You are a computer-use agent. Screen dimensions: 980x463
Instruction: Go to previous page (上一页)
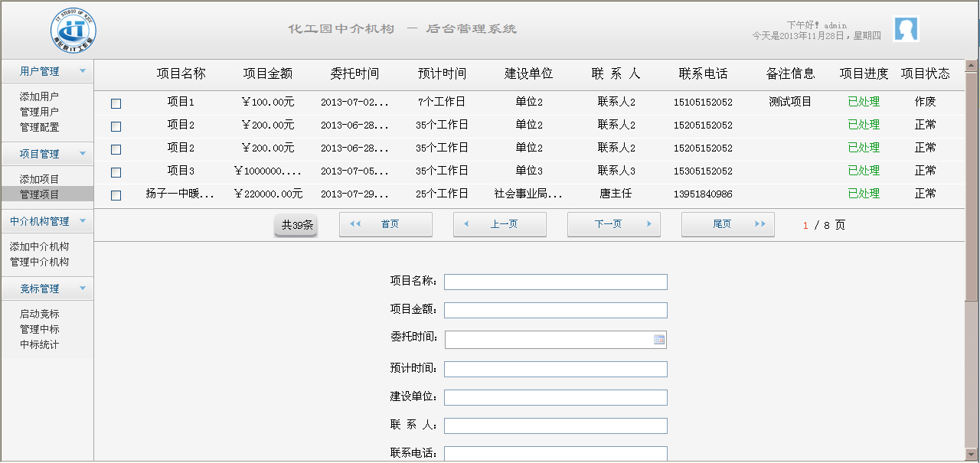pyautogui.click(x=500, y=224)
